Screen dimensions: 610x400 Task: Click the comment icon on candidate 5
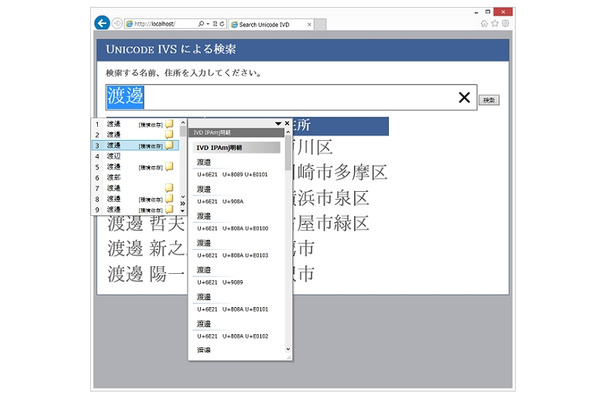(x=169, y=167)
